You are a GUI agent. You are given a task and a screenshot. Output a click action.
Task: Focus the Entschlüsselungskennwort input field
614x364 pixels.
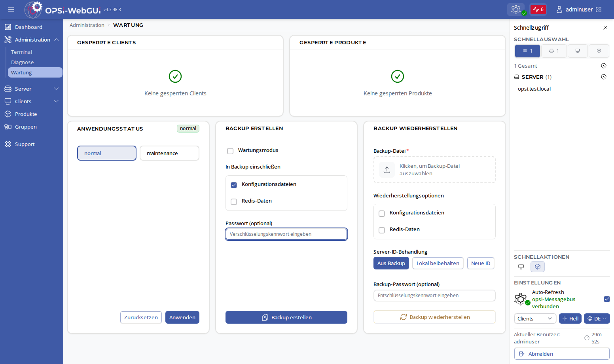click(x=434, y=296)
